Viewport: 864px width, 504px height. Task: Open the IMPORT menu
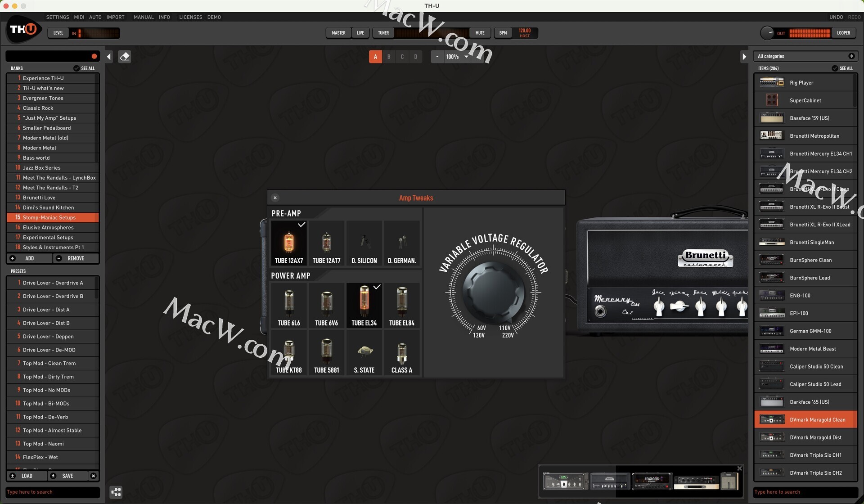click(x=116, y=17)
